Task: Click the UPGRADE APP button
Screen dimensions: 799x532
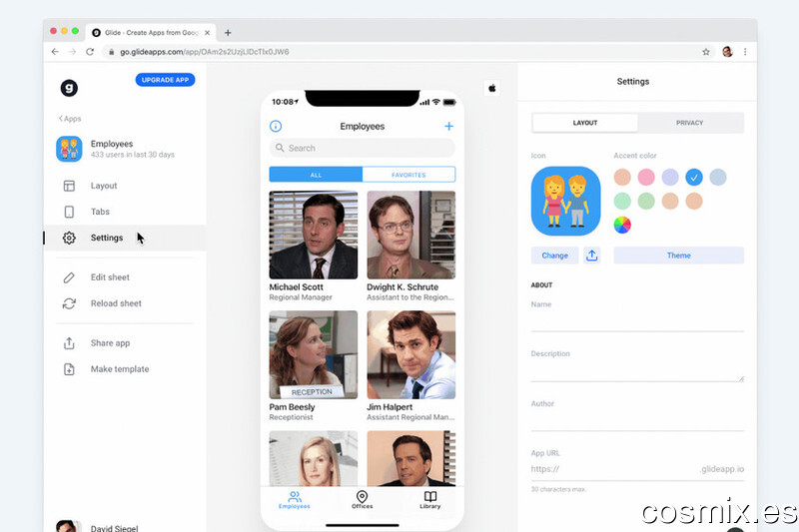Action: pos(165,80)
